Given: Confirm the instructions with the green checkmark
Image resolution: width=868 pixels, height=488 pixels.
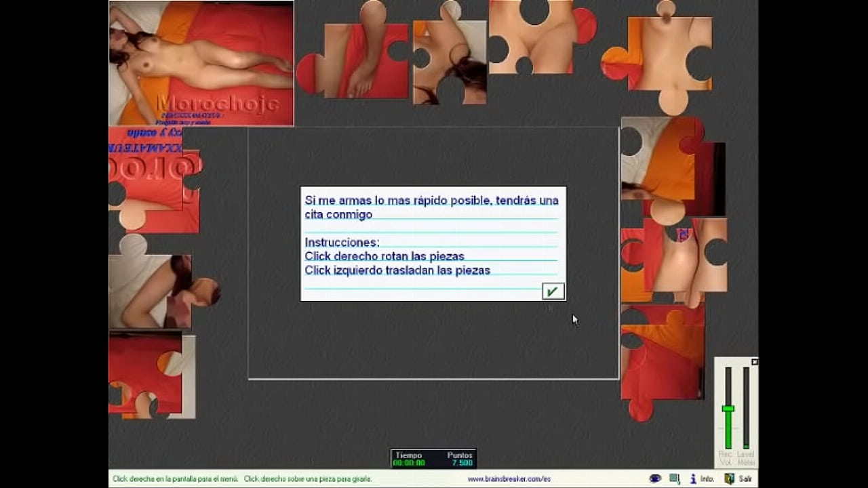Looking at the screenshot, I should 553,291.
